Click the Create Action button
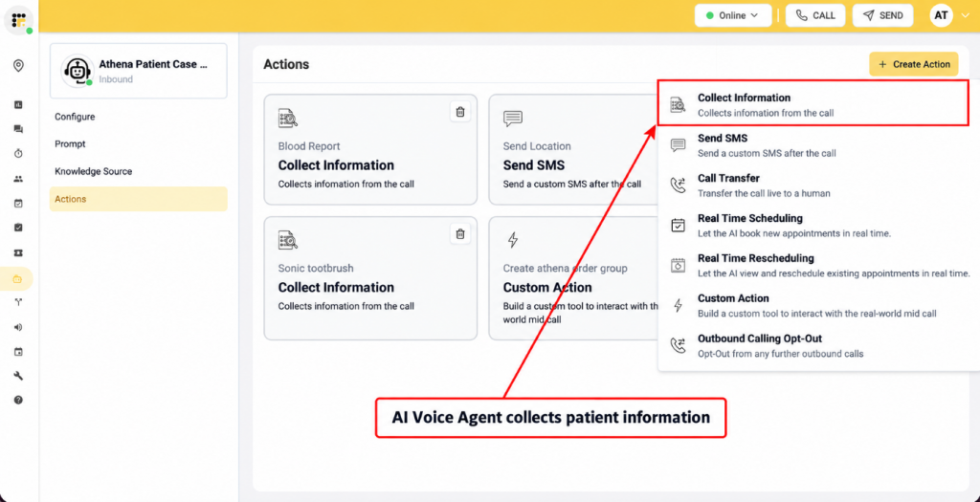This screenshot has width=980, height=502. click(x=914, y=64)
